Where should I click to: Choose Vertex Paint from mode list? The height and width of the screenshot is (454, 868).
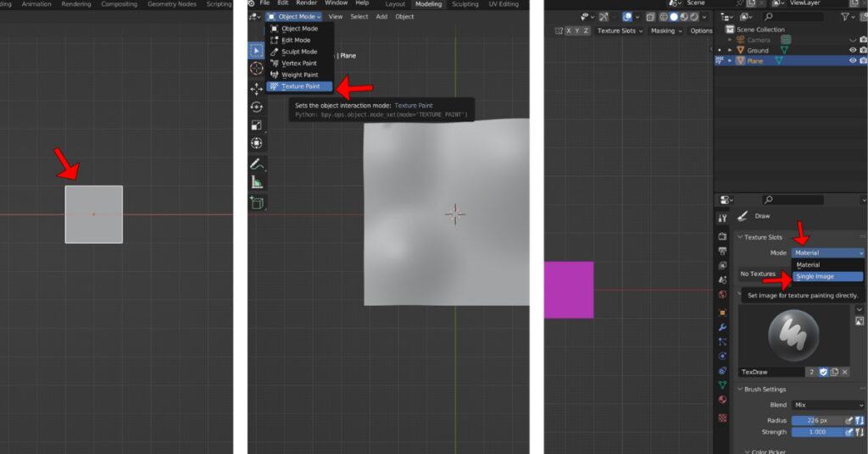click(x=299, y=63)
